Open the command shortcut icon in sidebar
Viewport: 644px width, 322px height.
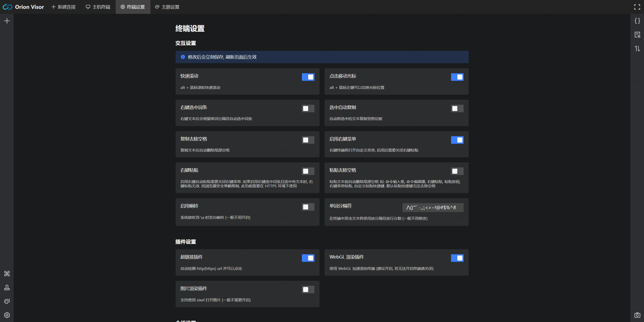pos(7,274)
